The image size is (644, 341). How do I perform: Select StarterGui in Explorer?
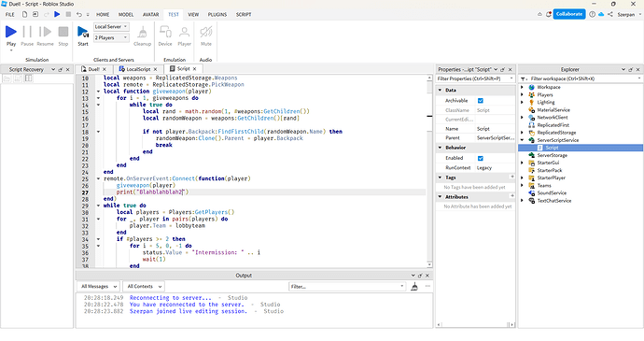tap(548, 163)
